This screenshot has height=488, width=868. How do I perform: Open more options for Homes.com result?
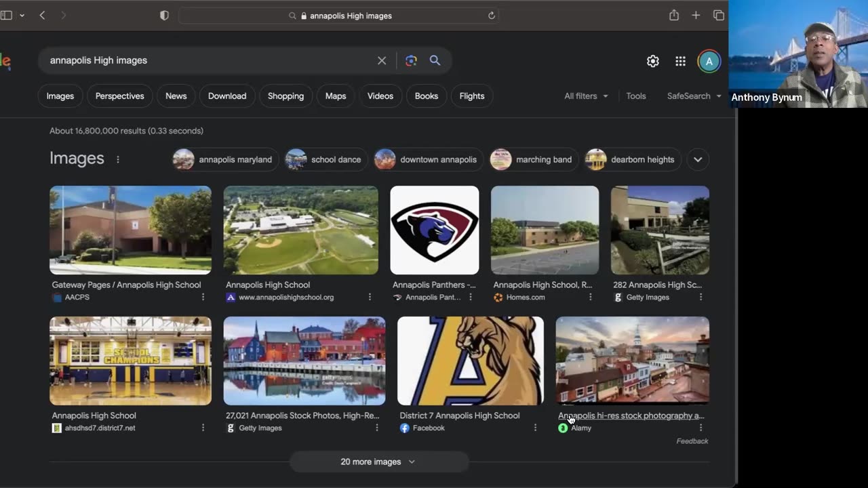coord(590,298)
